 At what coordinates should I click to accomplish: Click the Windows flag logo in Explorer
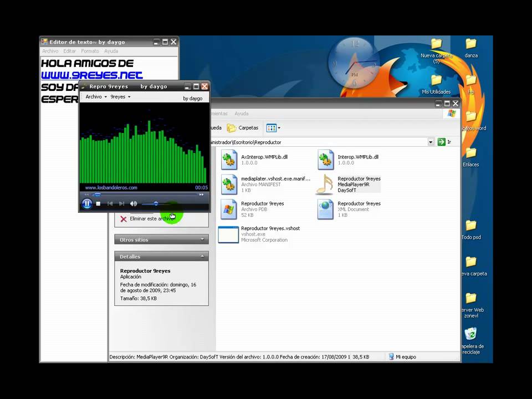pyautogui.click(x=452, y=113)
